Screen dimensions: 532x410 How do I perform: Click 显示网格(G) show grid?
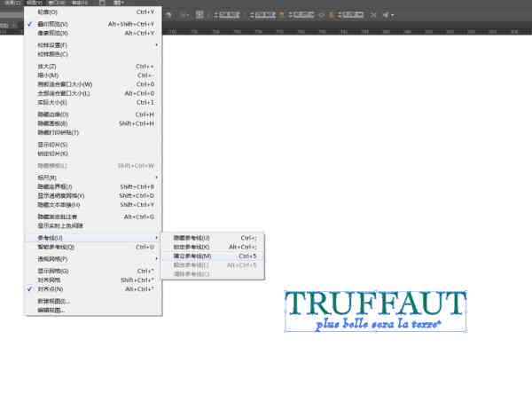click(x=93, y=271)
